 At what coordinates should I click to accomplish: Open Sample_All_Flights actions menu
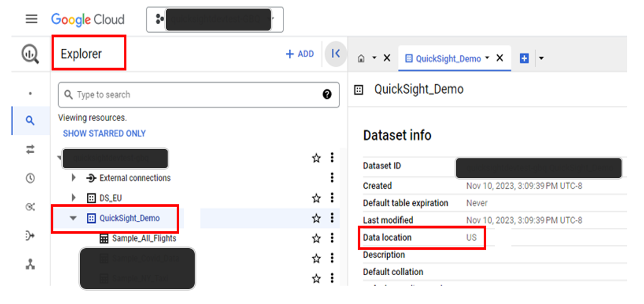pyautogui.click(x=332, y=238)
